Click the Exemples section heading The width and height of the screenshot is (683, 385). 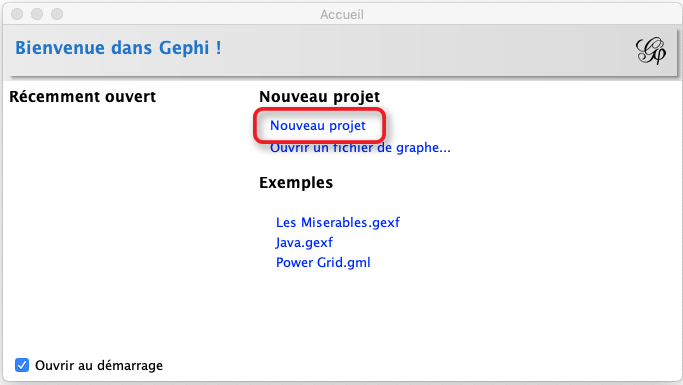click(296, 182)
